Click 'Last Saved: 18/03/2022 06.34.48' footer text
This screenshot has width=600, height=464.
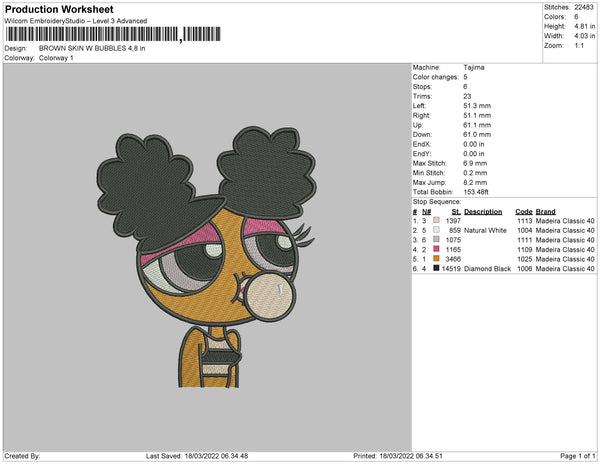click(197, 456)
